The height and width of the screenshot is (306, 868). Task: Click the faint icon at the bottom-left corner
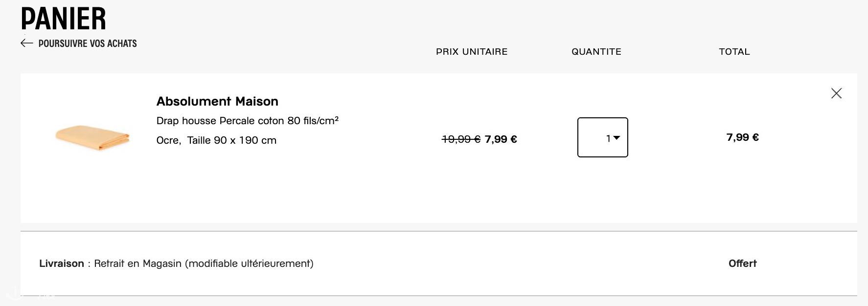click(x=15, y=294)
